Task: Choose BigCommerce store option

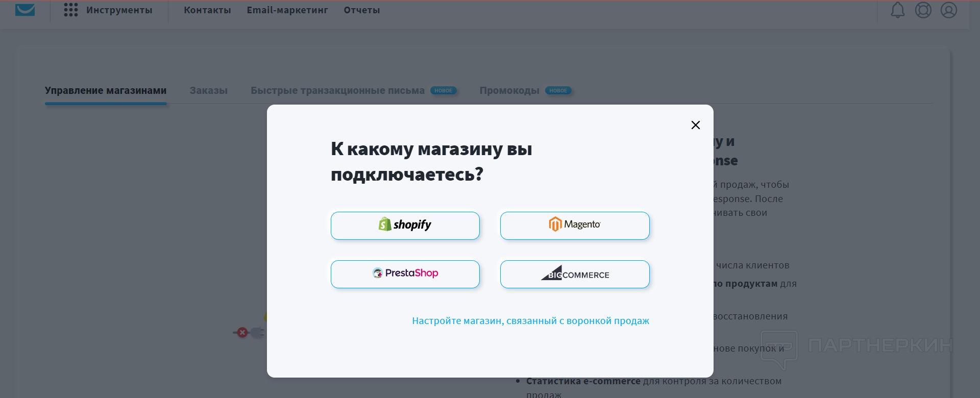Action: pos(575,274)
